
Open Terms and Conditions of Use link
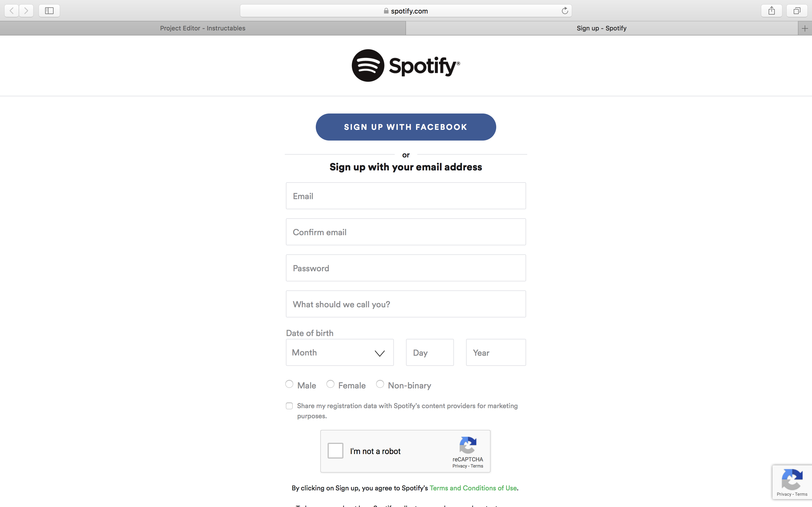(x=473, y=488)
